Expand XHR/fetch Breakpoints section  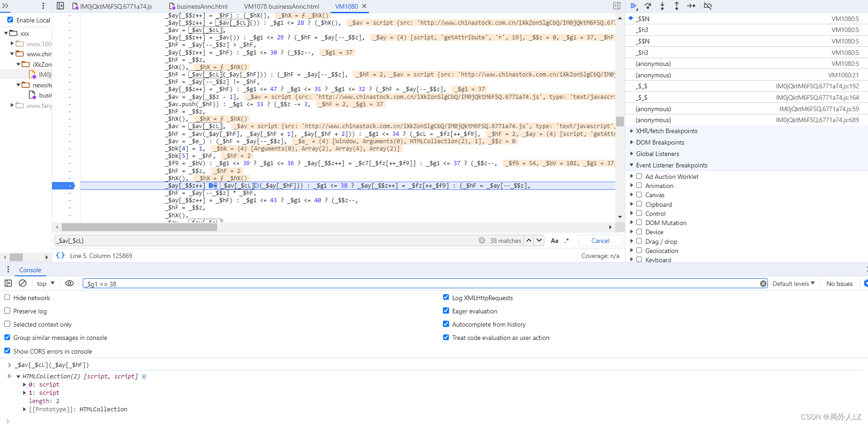(666, 131)
